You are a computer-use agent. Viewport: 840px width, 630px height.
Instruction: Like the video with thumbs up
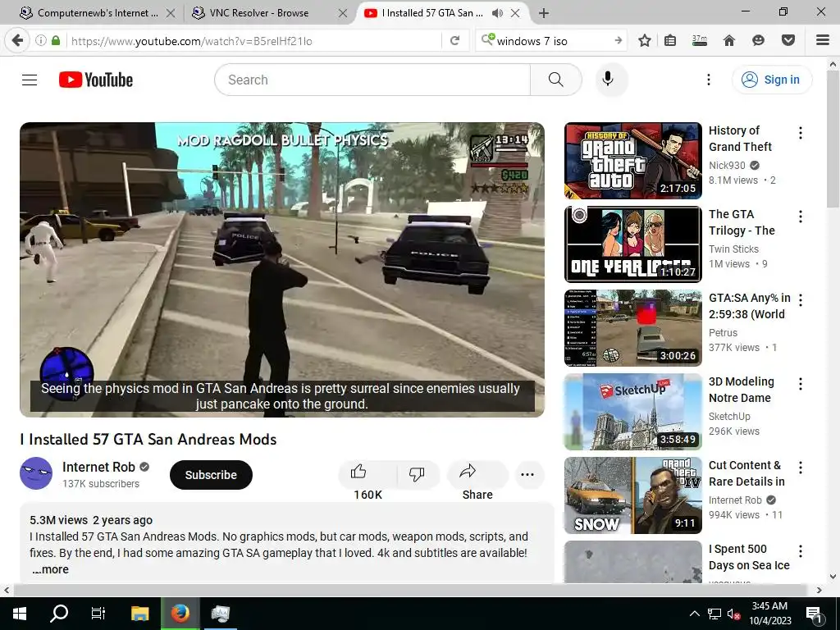(358, 472)
